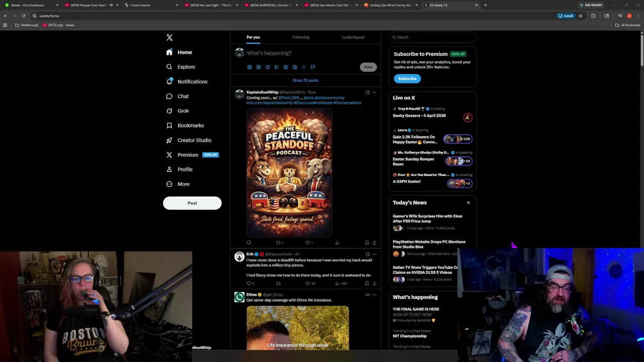Share KaptainKoolWhip's post
The width and height of the screenshot is (644, 362).
(x=374, y=243)
